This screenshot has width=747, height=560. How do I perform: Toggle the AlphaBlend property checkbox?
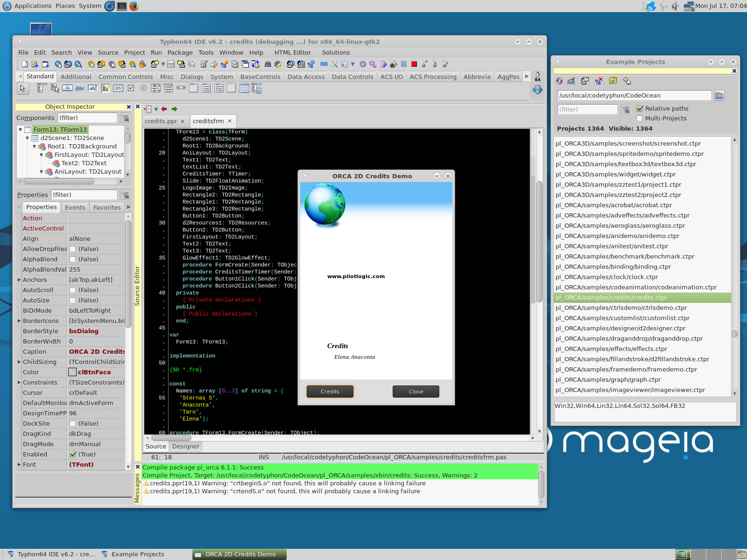click(73, 259)
